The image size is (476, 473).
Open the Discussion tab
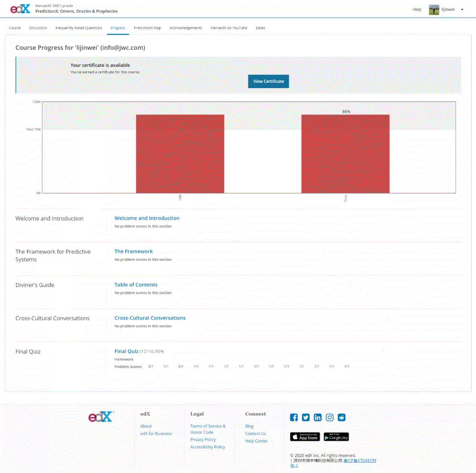(38, 28)
